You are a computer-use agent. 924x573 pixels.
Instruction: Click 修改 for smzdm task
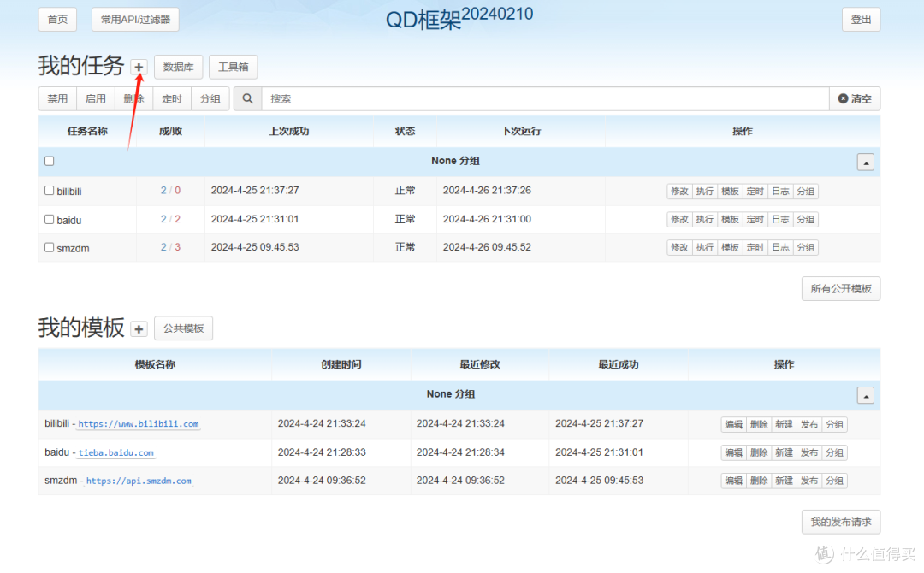(x=679, y=248)
